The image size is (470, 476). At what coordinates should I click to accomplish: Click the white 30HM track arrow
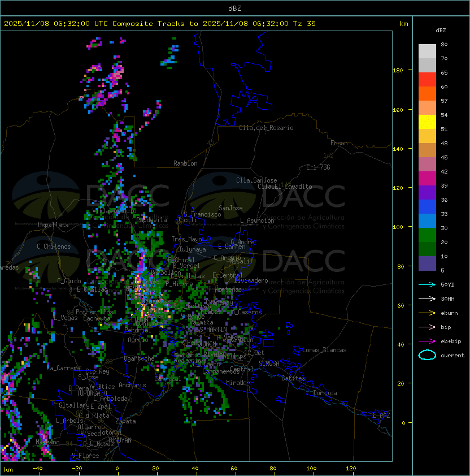[427, 298]
